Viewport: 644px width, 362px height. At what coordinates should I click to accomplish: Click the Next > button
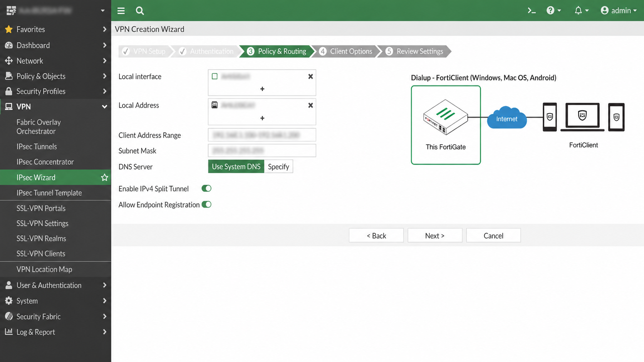pyautogui.click(x=435, y=235)
